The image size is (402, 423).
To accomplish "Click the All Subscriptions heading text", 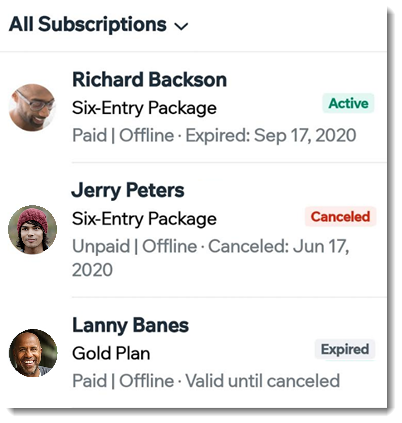I will tap(88, 25).
